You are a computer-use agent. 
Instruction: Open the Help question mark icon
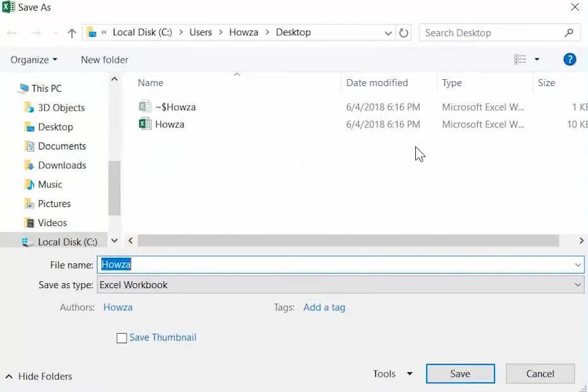coord(569,60)
